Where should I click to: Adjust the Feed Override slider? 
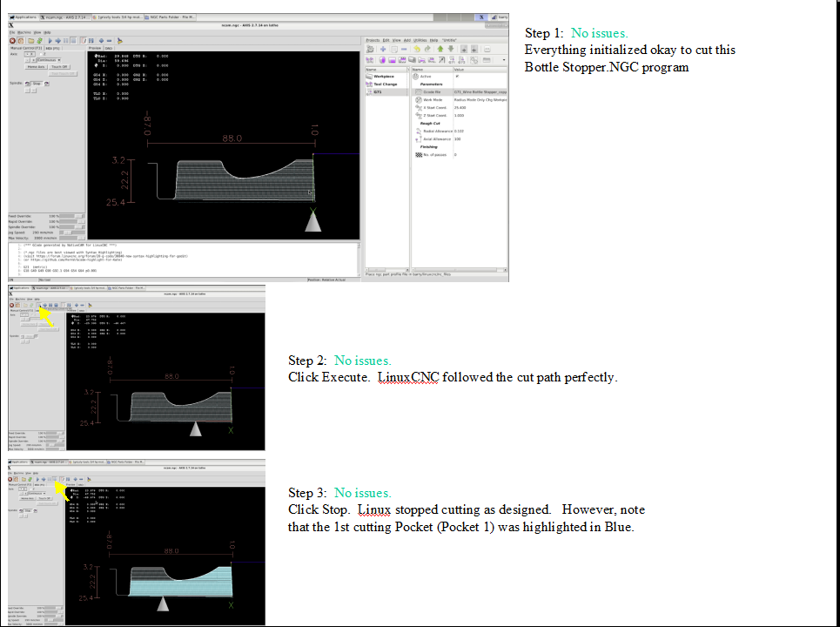(80, 216)
